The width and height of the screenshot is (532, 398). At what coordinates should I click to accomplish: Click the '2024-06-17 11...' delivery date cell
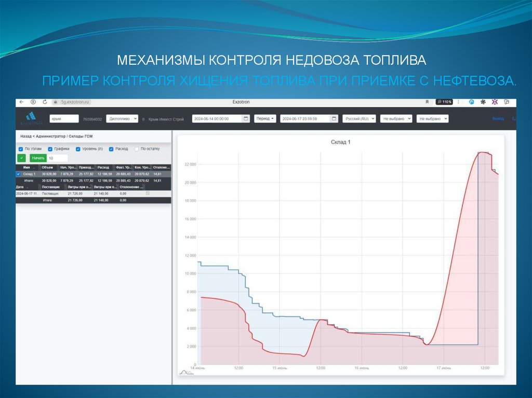tap(28, 194)
